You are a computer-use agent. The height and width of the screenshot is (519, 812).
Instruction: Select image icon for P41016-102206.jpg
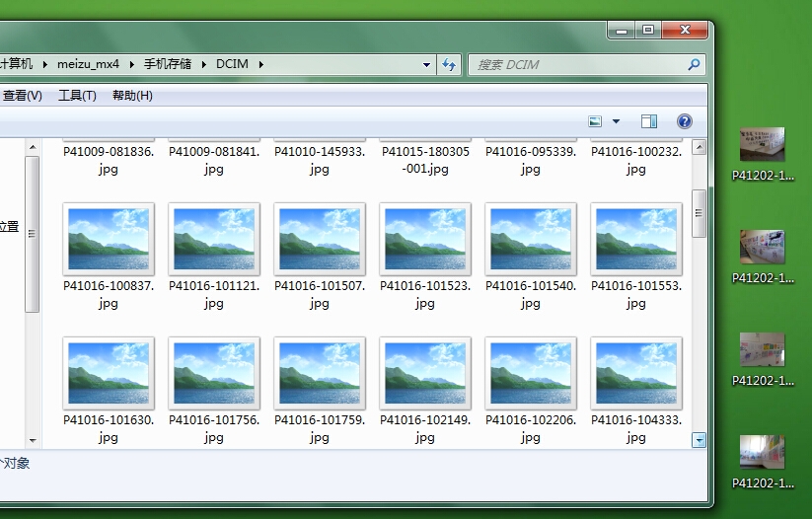(x=531, y=373)
